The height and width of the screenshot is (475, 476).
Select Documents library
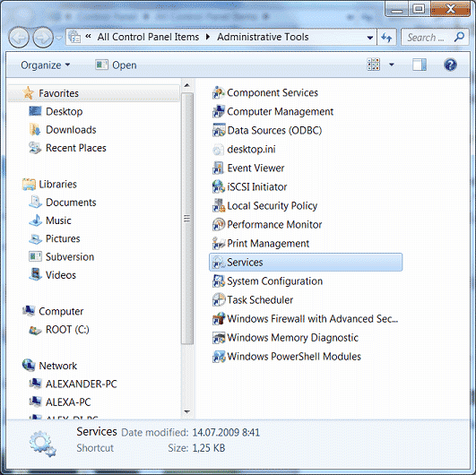pyautogui.click(x=71, y=203)
